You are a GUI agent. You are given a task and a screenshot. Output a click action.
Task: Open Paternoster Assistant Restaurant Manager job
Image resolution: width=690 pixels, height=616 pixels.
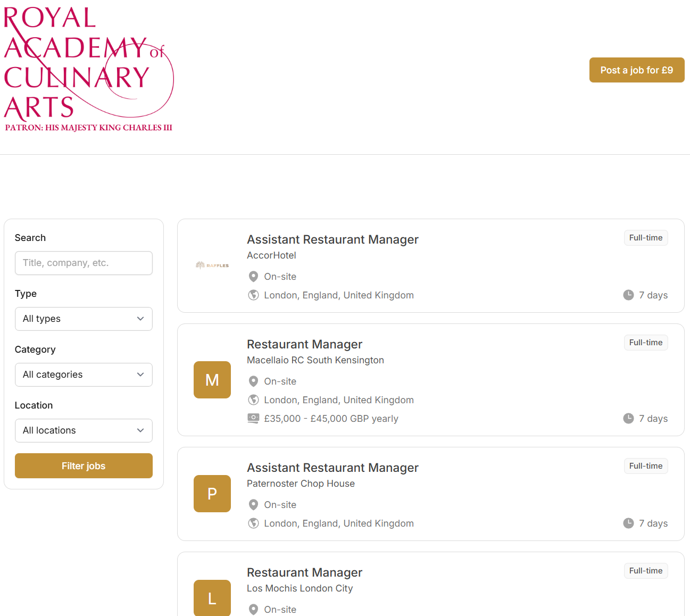(332, 468)
